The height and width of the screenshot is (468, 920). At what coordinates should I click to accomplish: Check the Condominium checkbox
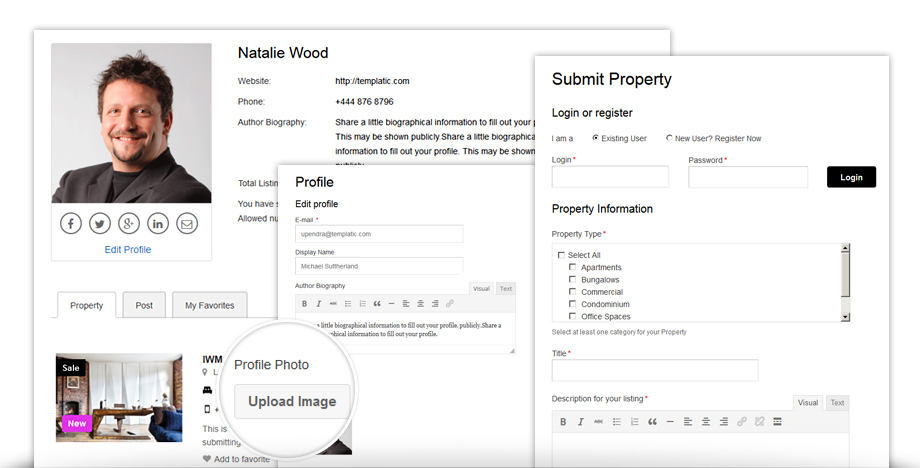pos(572,304)
